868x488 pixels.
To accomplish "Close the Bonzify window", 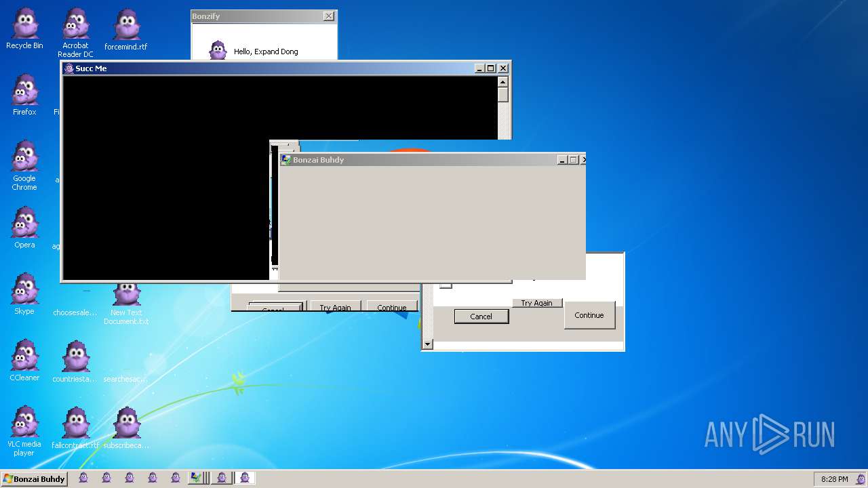I will [329, 16].
